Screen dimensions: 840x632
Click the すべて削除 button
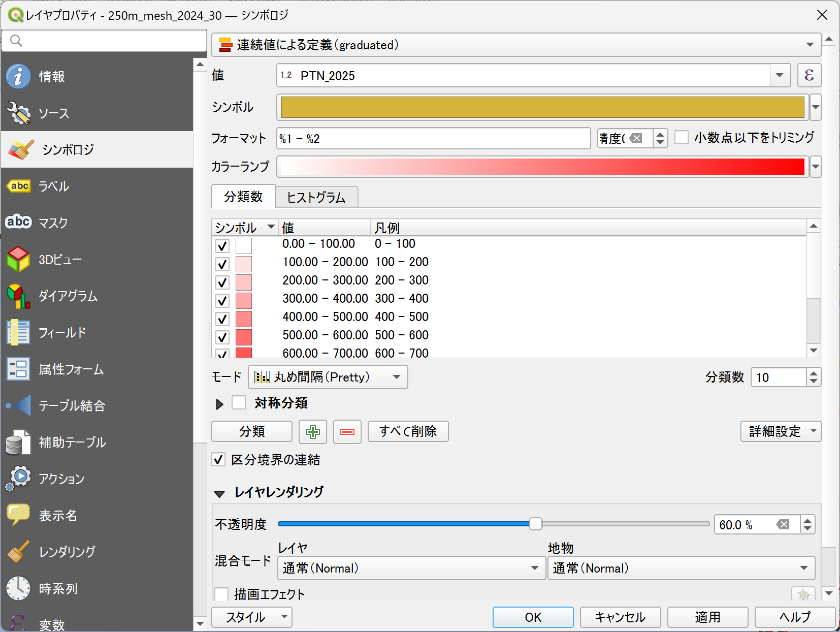pos(408,432)
